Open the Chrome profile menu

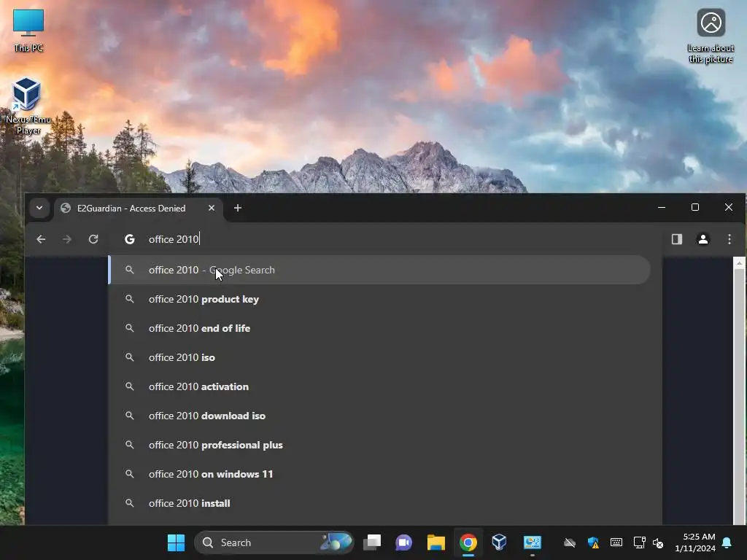(703, 239)
